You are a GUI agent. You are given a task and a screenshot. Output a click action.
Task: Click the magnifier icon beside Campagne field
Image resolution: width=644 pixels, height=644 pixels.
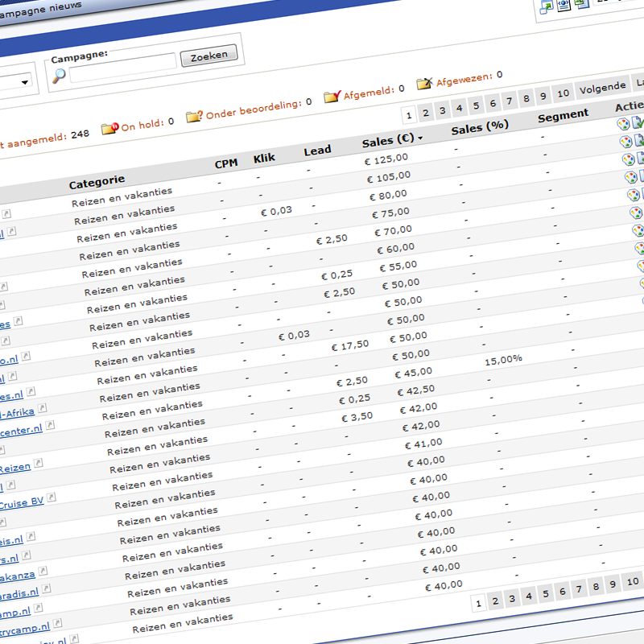[59, 76]
